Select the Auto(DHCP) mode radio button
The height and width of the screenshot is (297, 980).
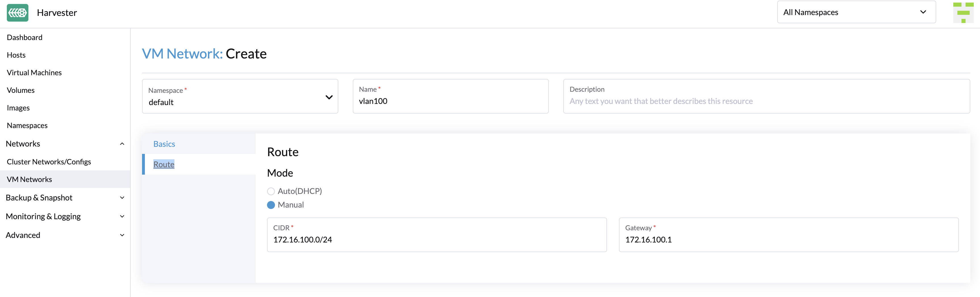point(270,191)
